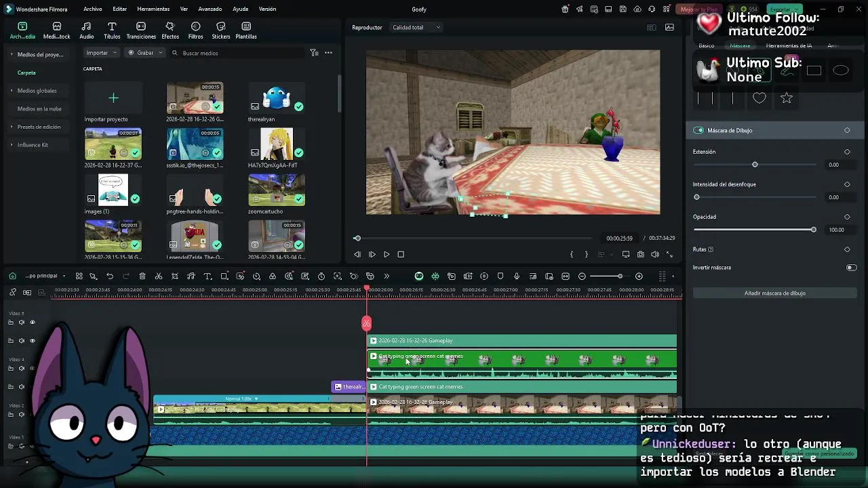The image size is (868, 488).
Task: Toggle the Invertir máscara switch
Action: coord(851,268)
